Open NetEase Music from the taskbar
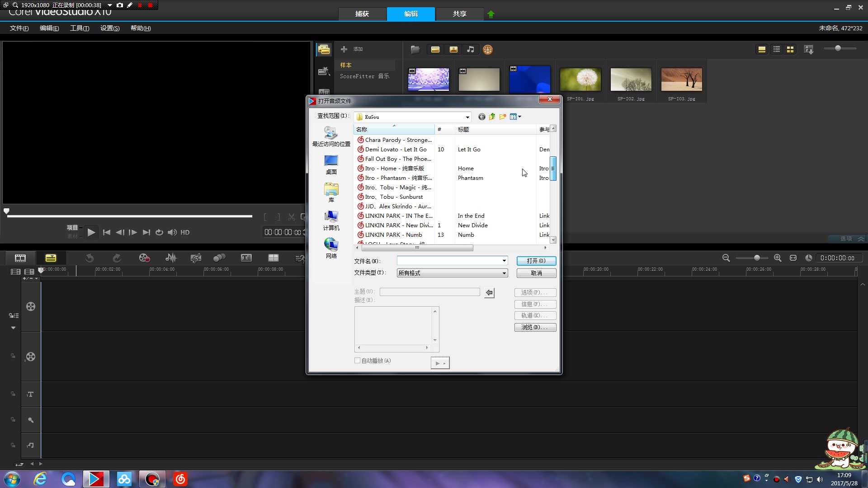 [180, 479]
